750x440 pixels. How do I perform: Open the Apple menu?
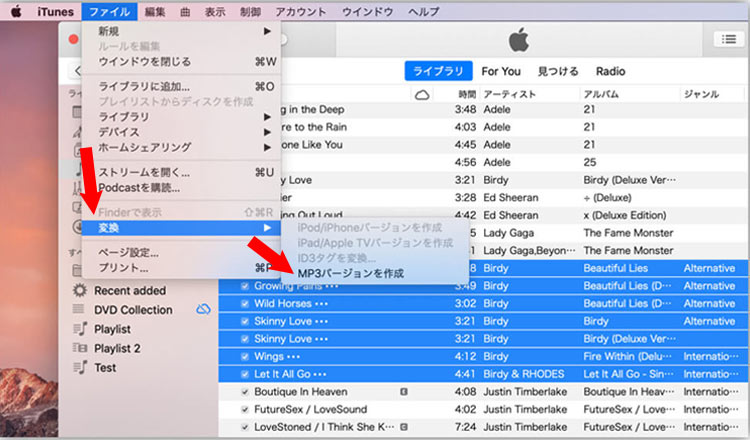17,11
